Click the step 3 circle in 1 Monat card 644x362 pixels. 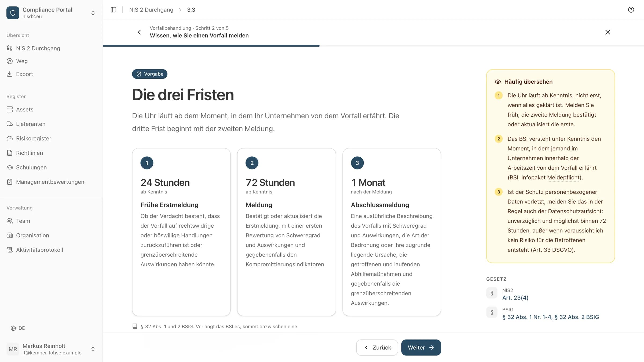click(357, 163)
